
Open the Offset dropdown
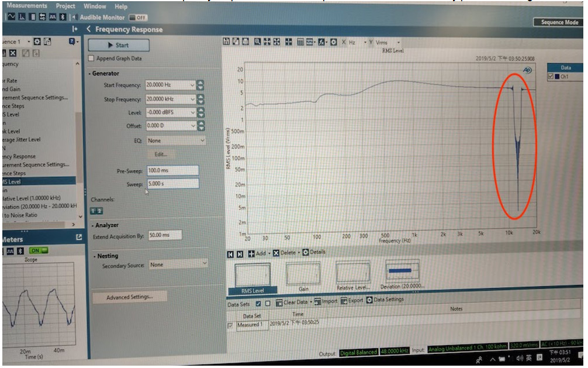click(193, 125)
